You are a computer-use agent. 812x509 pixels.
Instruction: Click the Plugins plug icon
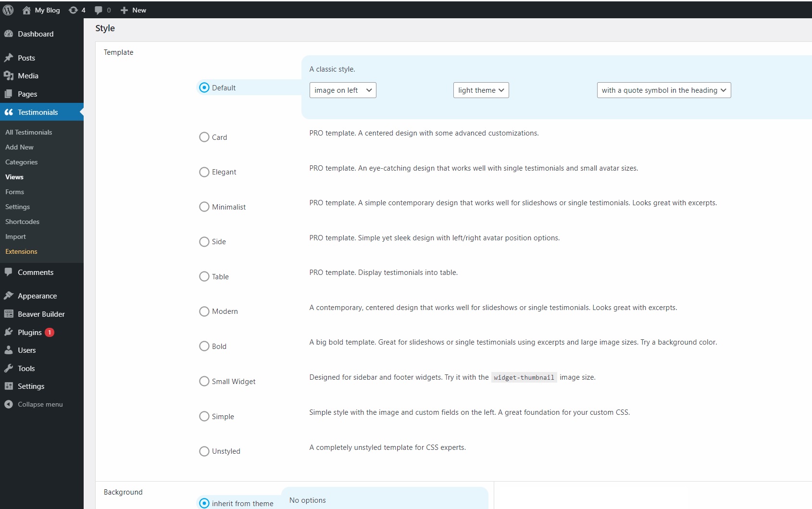coord(9,332)
